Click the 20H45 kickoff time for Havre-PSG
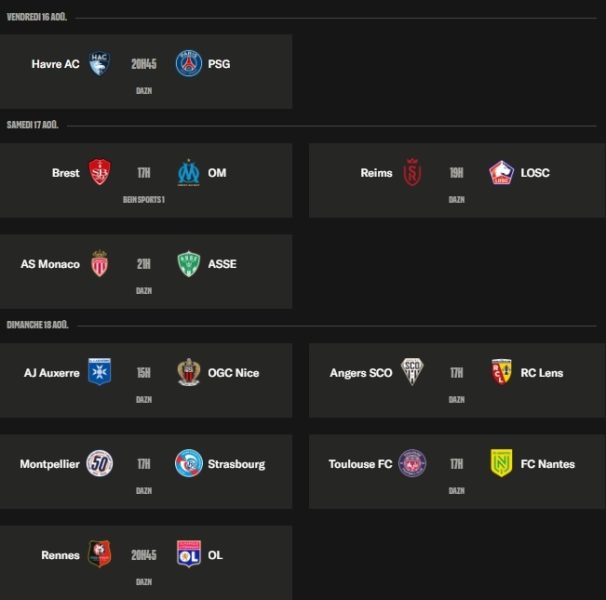This screenshot has height=600, width=606. (144, 64)
